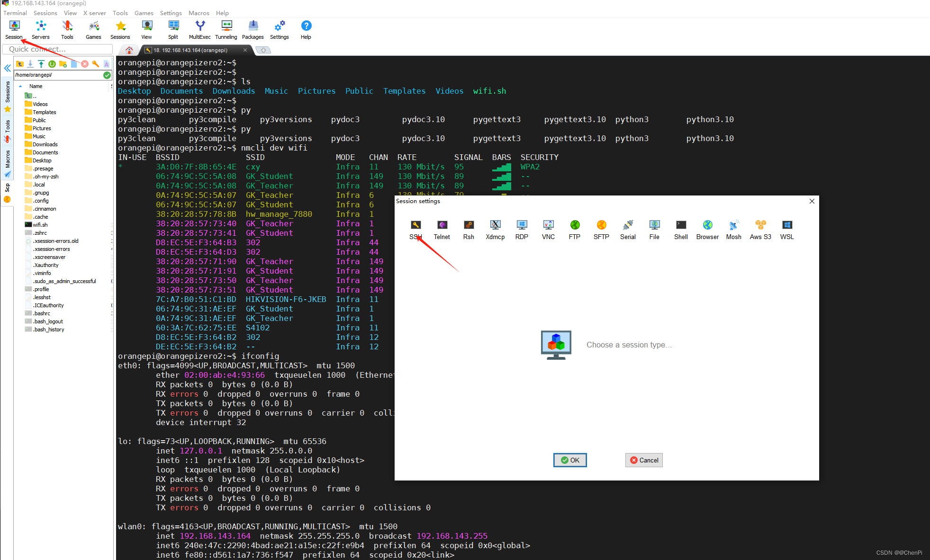This screenshot has height=560, width=930.
Task: Switch to the home tab
Action: (129, 50)
